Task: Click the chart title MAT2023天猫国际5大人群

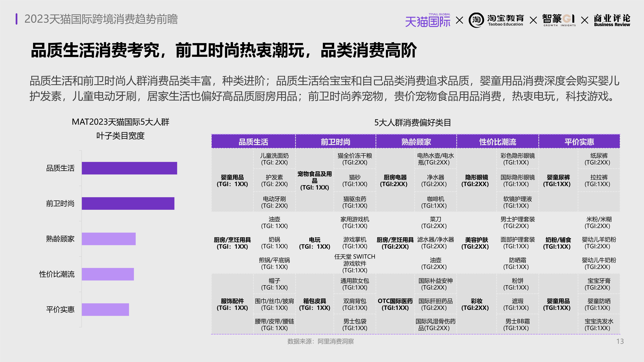Action: [120, 122]
